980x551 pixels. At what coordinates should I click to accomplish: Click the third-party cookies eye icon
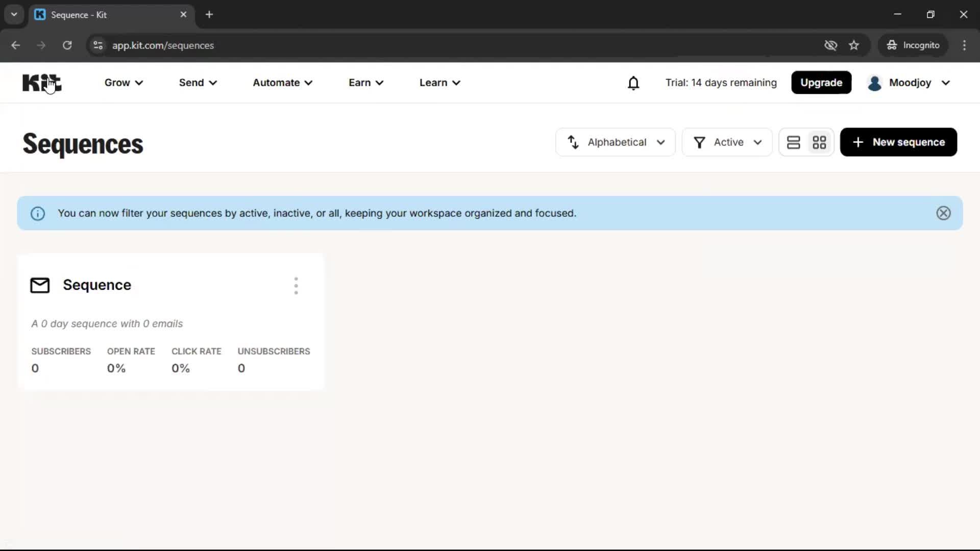pos(831,45)
